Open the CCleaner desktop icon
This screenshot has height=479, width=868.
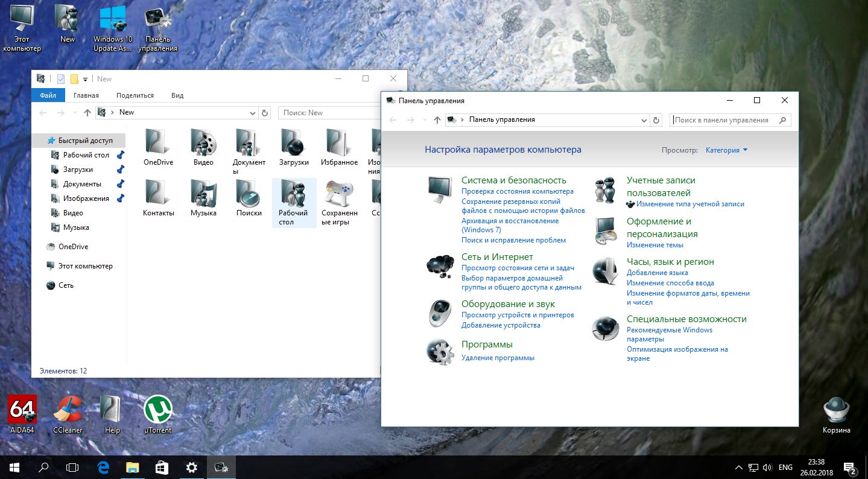(x=68, y=410)
